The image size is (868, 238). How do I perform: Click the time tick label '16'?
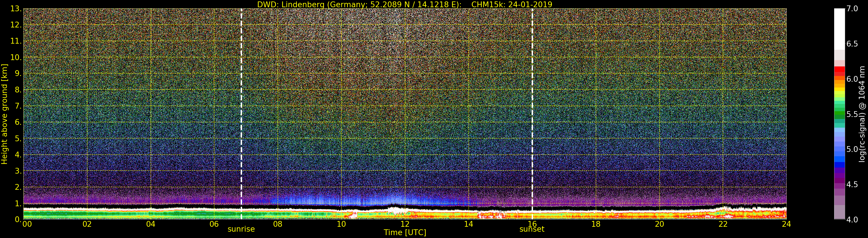coord(532,224)
